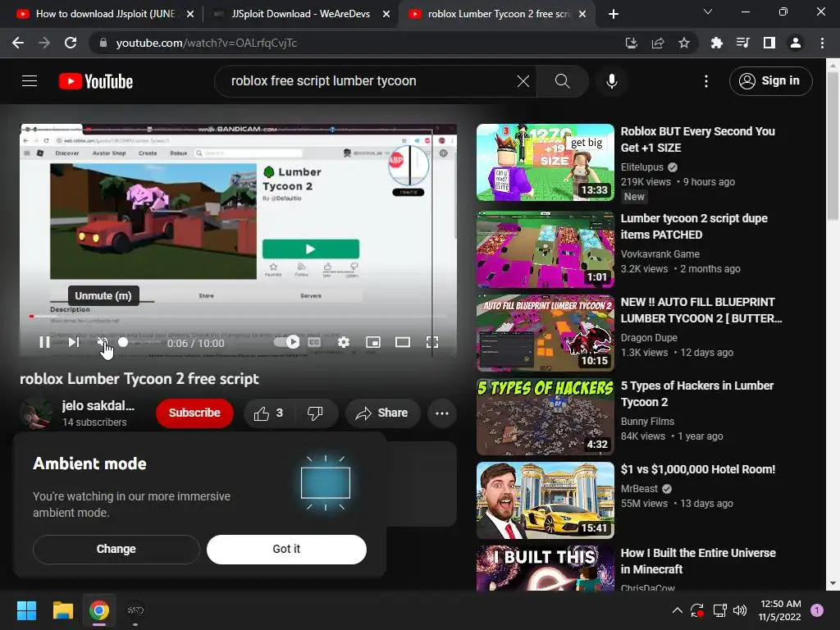Enable the miniplayer
This screenshot has width=840, height=630.
373,342
